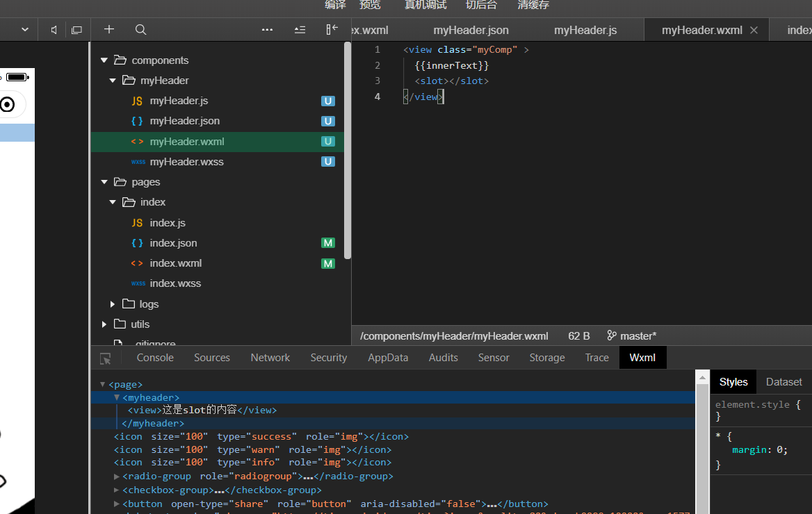Close the myHeader.wxml editor tab
The width and height of the screenshot is (812, 514).
tap(754, 31)
